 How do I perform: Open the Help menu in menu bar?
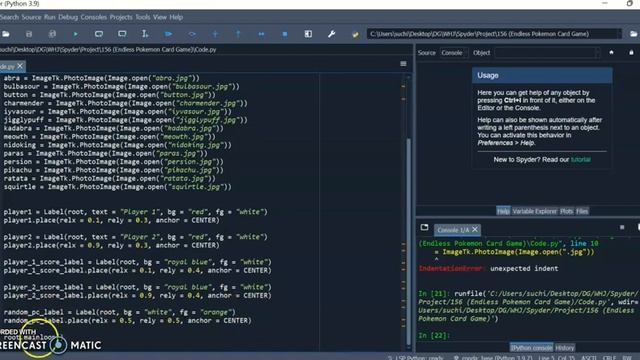coord(176,17)
